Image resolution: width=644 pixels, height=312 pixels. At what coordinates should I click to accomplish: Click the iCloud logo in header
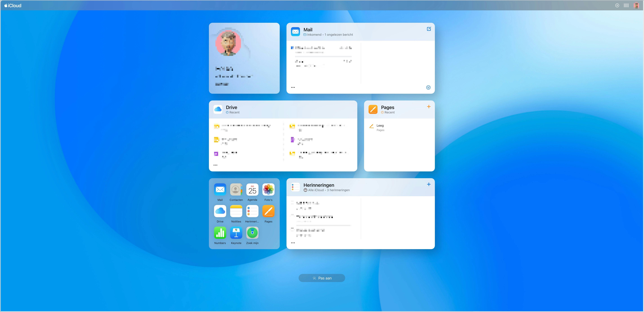[x=13, y=6]
